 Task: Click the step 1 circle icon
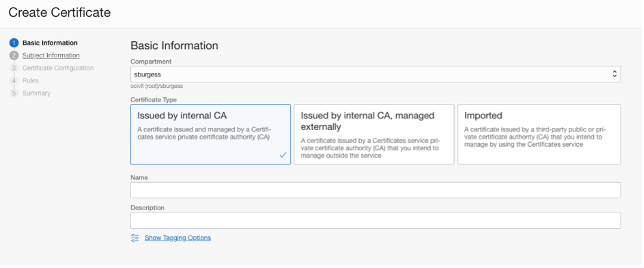(14, 43)
